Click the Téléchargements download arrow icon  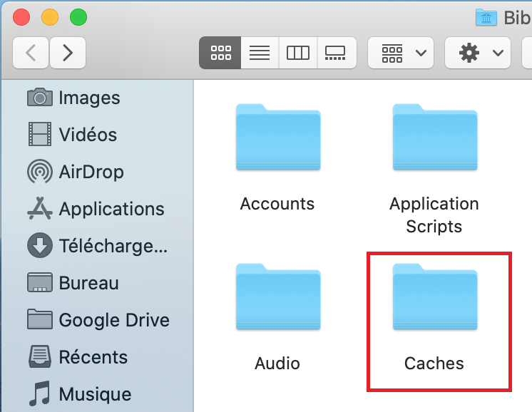click(x=40, y=245)
